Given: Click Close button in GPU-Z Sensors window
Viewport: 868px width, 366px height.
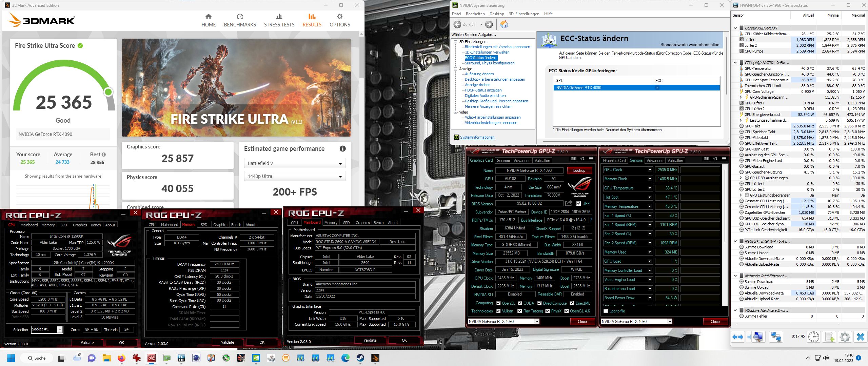Looking at the screenshot, I should point(715,322).
